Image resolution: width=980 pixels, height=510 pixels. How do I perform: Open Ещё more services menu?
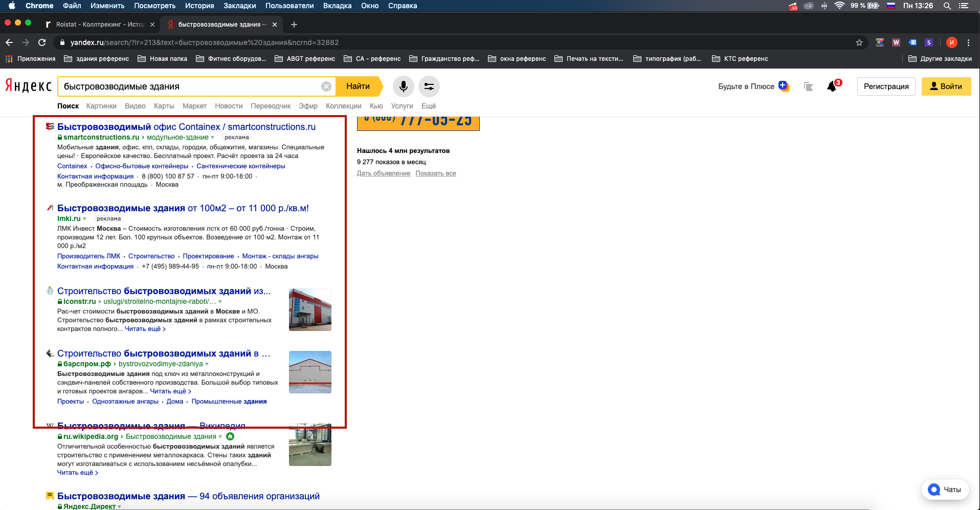pos(429,106)
